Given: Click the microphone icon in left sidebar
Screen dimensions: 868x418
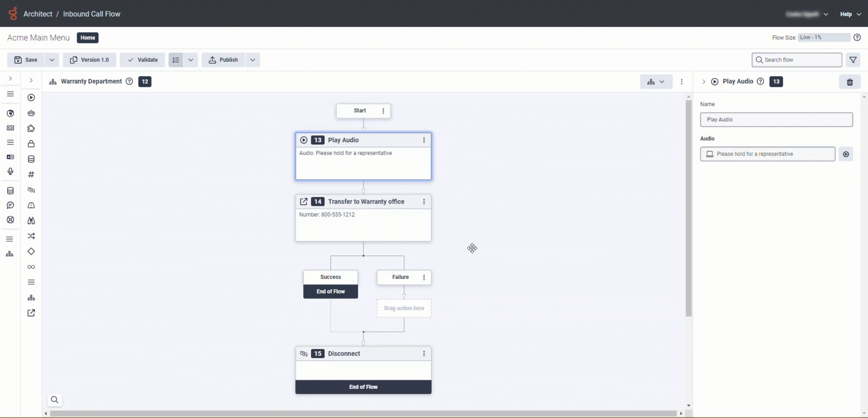Looking at the screenshot, I should tap(10, 172).
